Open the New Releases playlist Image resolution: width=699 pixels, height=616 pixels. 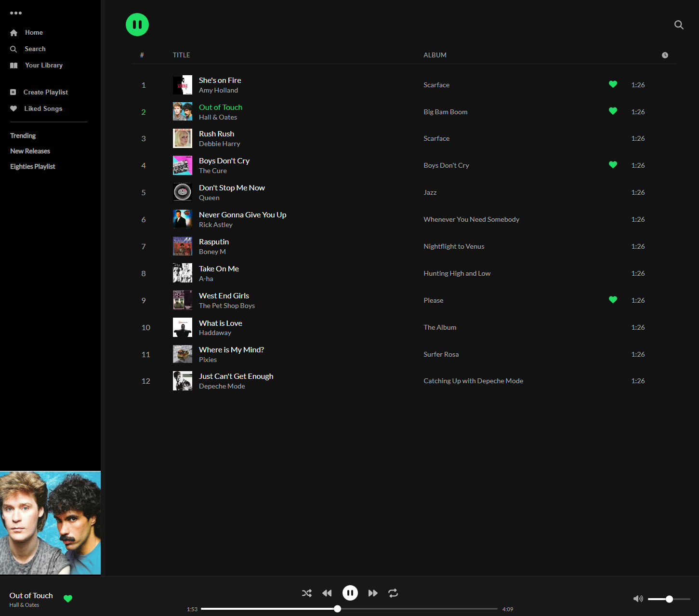click(30, 151)
